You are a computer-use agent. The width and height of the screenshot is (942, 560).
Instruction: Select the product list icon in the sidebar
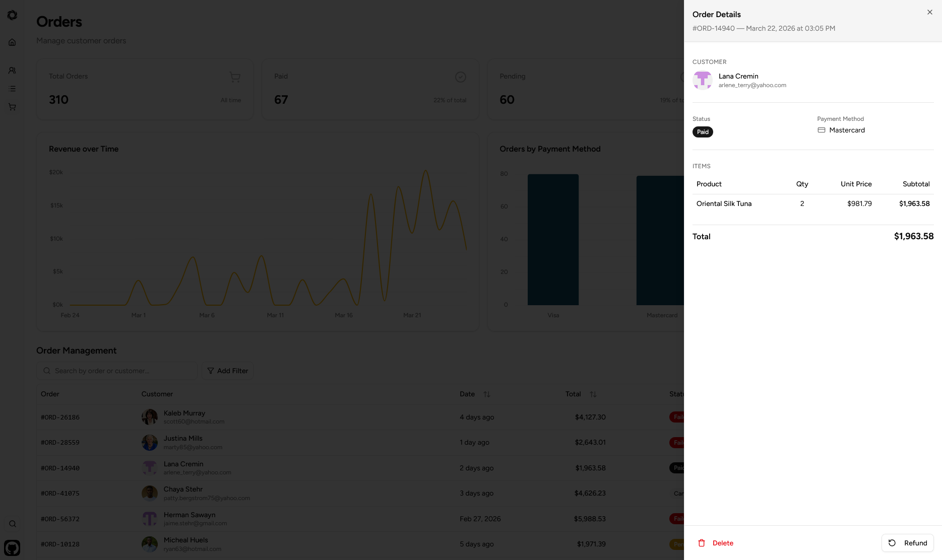12,89
